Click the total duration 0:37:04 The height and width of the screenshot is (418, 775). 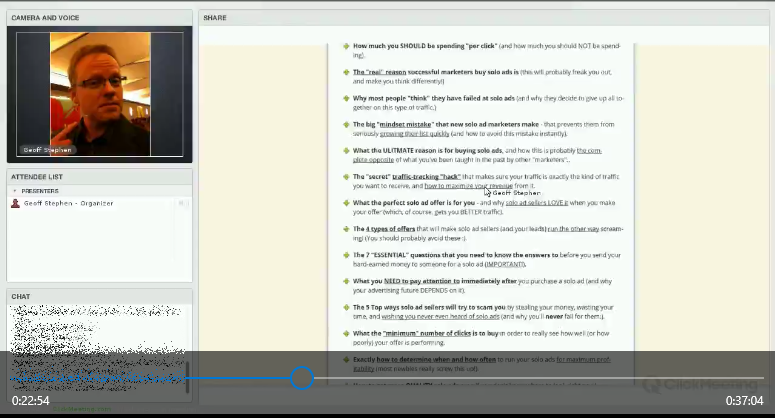[x=744, y=401]
